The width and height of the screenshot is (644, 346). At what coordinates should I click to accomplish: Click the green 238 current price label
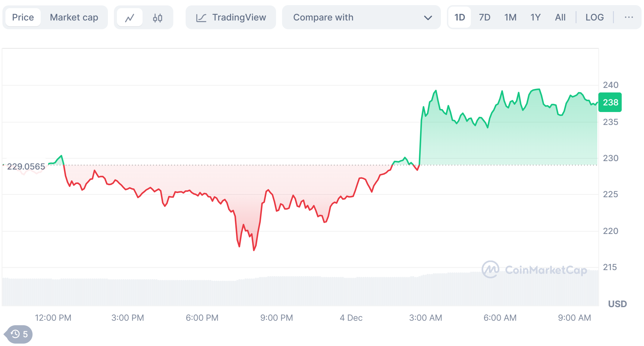pos(610,102)
